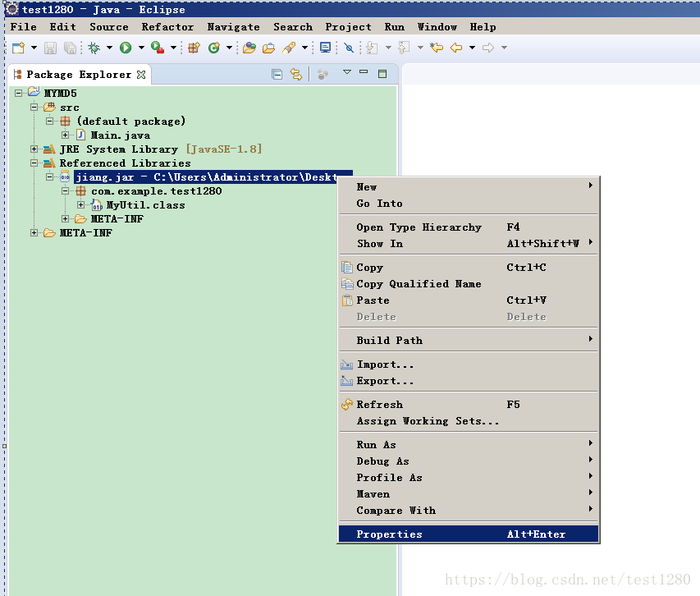Open the New Java Class dropdown arrow
Screen dimensions: 700x596
point(229,48)
